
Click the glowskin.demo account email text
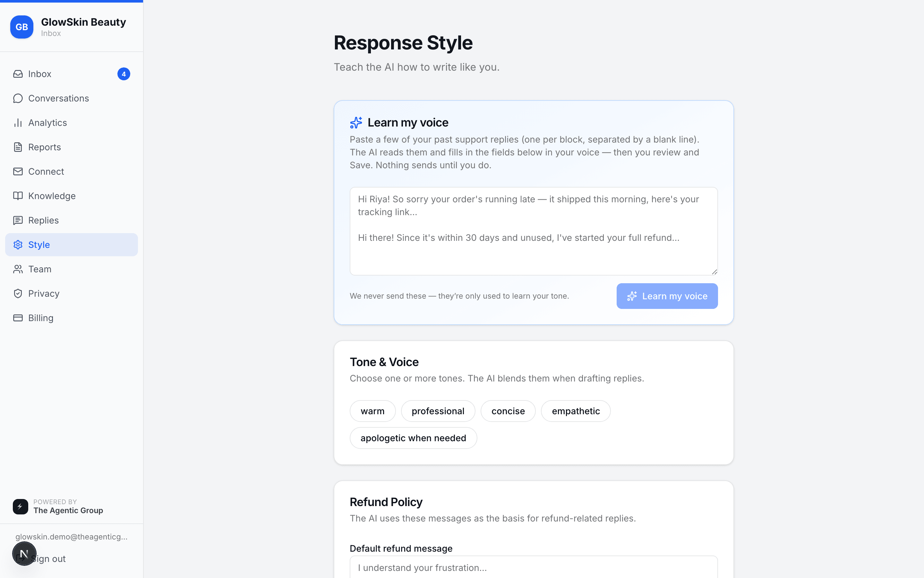pos(72,537)
